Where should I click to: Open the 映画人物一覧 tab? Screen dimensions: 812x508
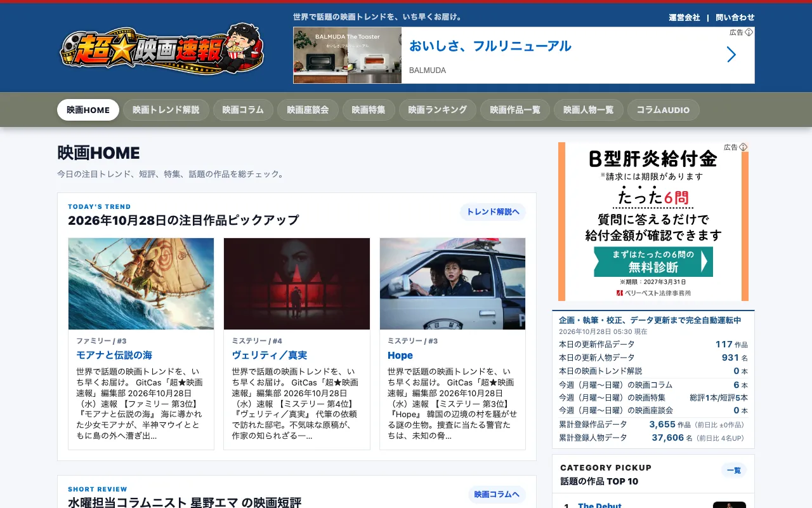(x=589, y=110)
